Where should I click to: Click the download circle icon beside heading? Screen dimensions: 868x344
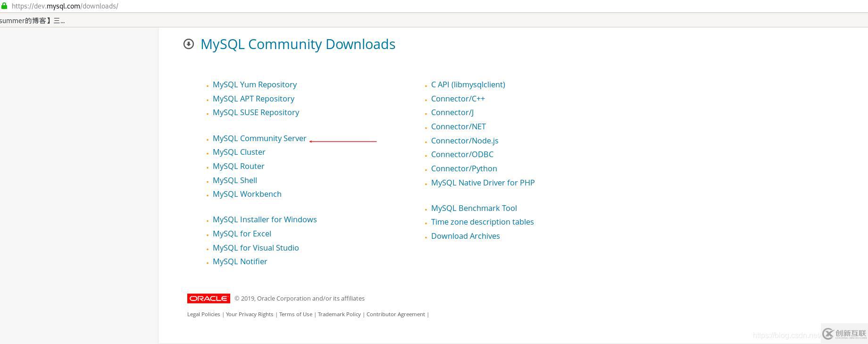[x=189, y=44]
